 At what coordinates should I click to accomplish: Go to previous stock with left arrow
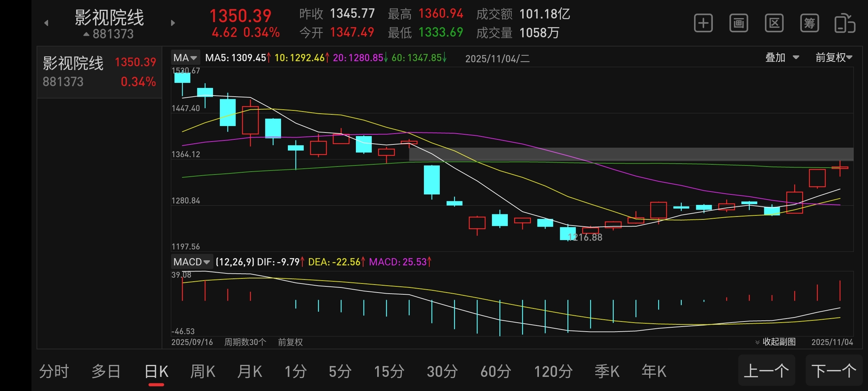[x=46, y=23]
